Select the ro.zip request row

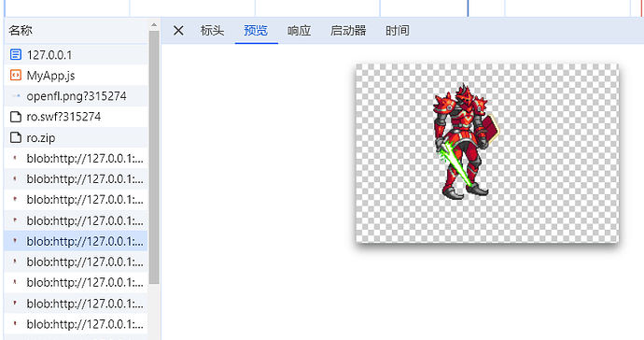(76, 137)
